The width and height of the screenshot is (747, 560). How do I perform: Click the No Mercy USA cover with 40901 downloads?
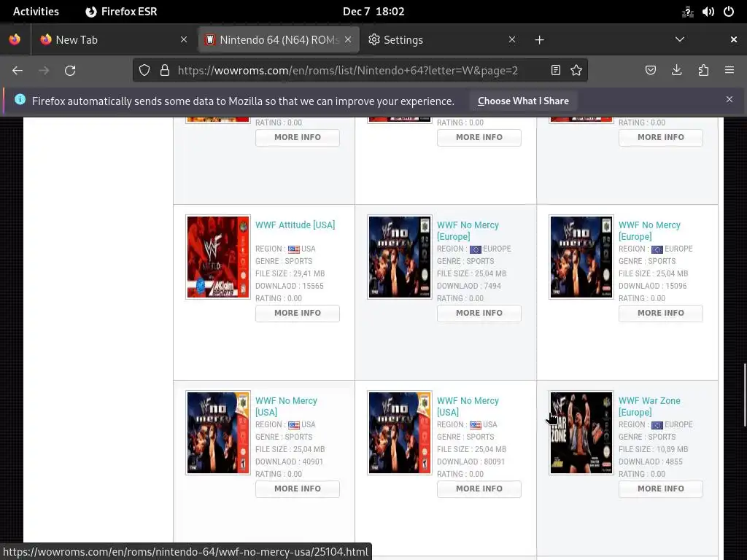(217, 433)
